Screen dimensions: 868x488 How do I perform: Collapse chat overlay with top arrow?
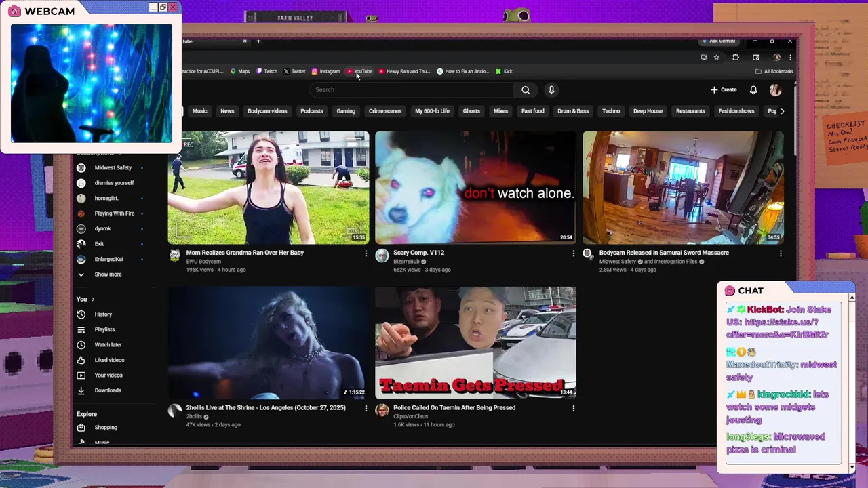click(x=852, y=298)
